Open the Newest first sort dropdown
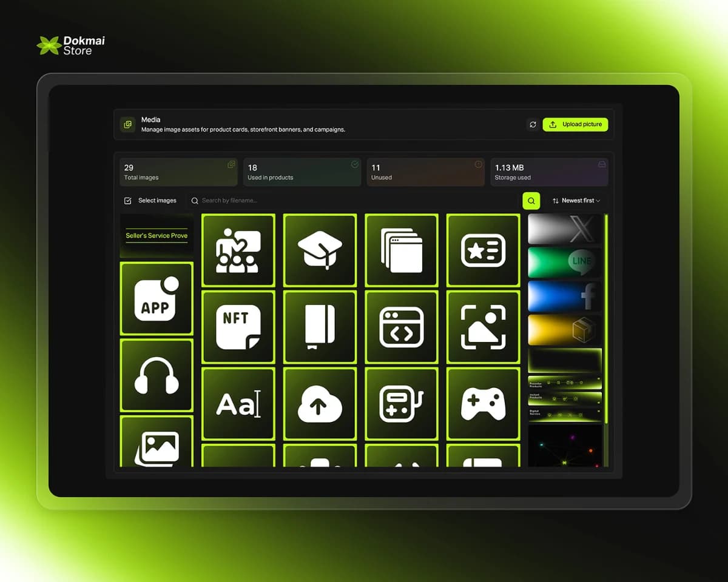This screenshot has height=582, width=728. (576, 201)
